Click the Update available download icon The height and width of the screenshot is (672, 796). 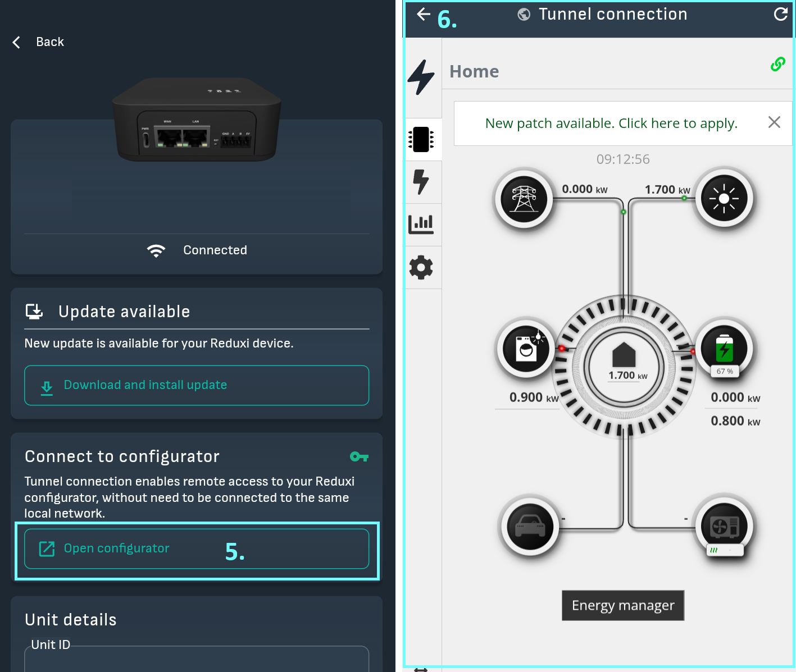click(x=34, y=312)
